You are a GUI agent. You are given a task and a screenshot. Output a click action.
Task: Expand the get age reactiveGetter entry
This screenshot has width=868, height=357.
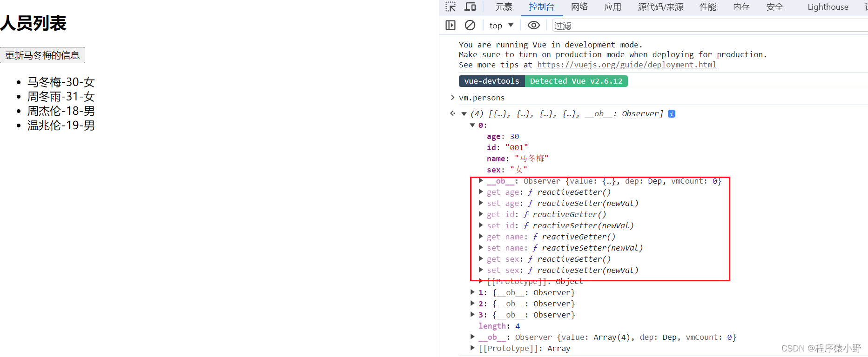point(481,192)
